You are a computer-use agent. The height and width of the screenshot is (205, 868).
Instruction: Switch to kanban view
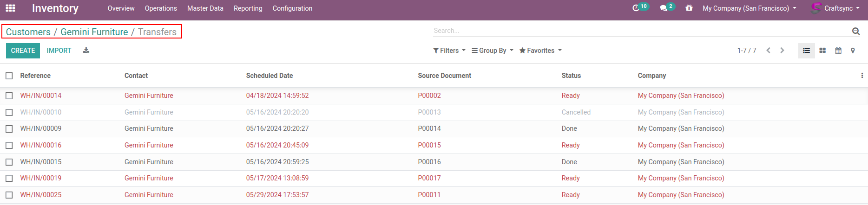point(822,51)
